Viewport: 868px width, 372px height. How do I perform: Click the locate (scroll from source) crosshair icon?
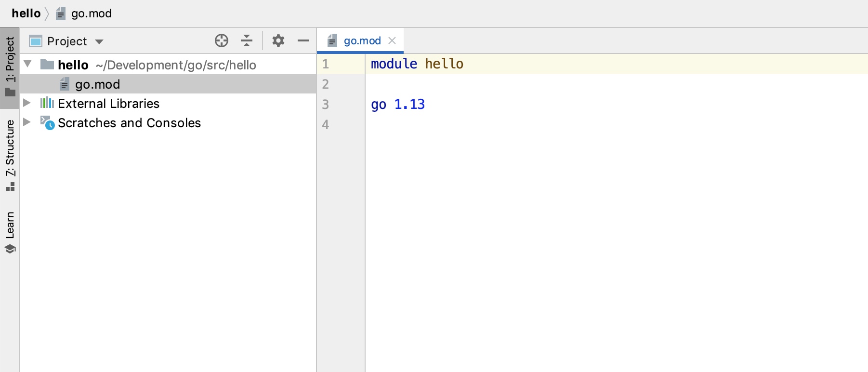222,41
